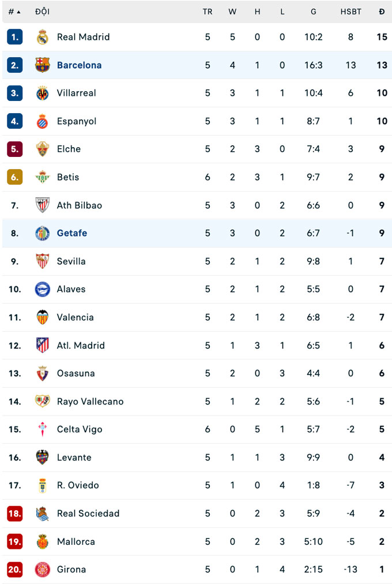Viewport: 392px width, 584px height.
Task: Click the red rank 18 badge
Action: [x=14, y=514]
